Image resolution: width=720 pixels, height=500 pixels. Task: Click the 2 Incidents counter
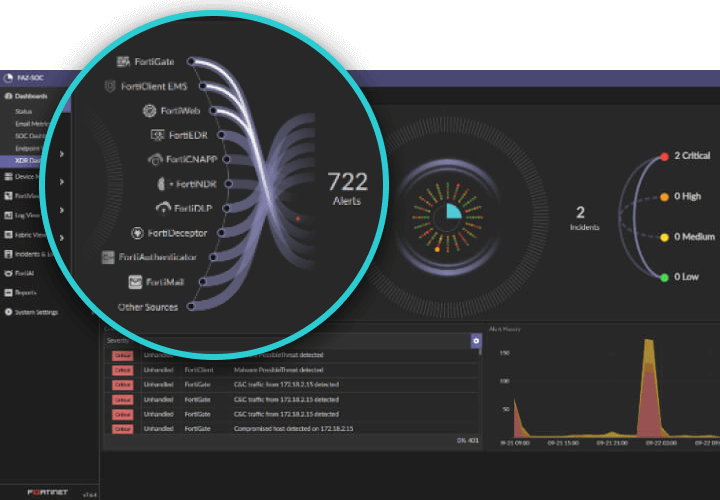[584, 218]
